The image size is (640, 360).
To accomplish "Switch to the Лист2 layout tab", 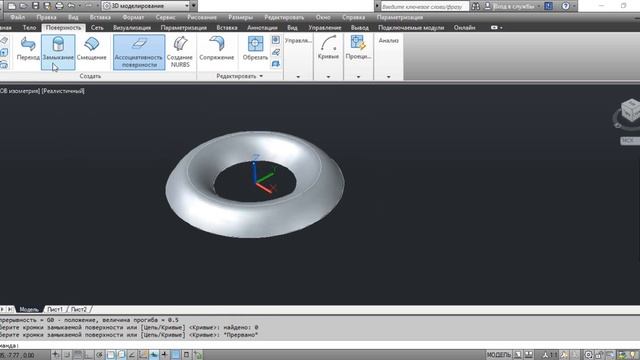I will click(x=79, y=309).
